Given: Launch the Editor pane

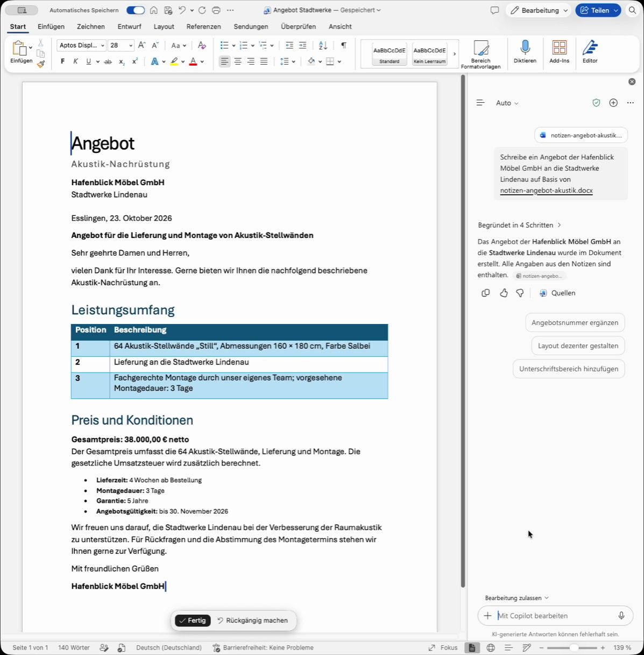Looking at the screenshot, I should click(x=590, y=52).
